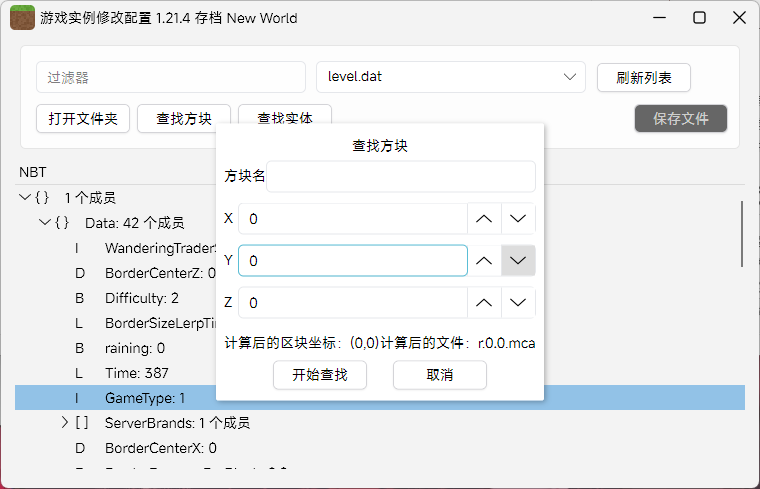Decrease the X coordinate with down arrow
This screenshot has width=760, height=489.
pyautogui.click(x=518, y=218)
